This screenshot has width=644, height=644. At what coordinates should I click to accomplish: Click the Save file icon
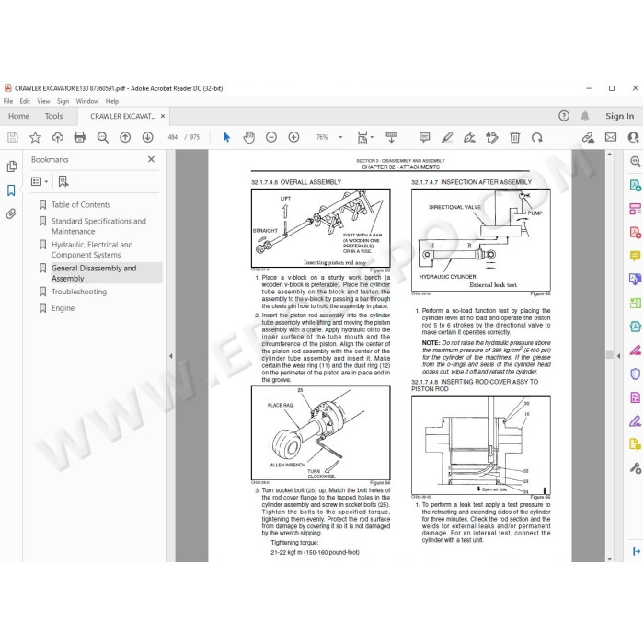(x=13, y=137)
